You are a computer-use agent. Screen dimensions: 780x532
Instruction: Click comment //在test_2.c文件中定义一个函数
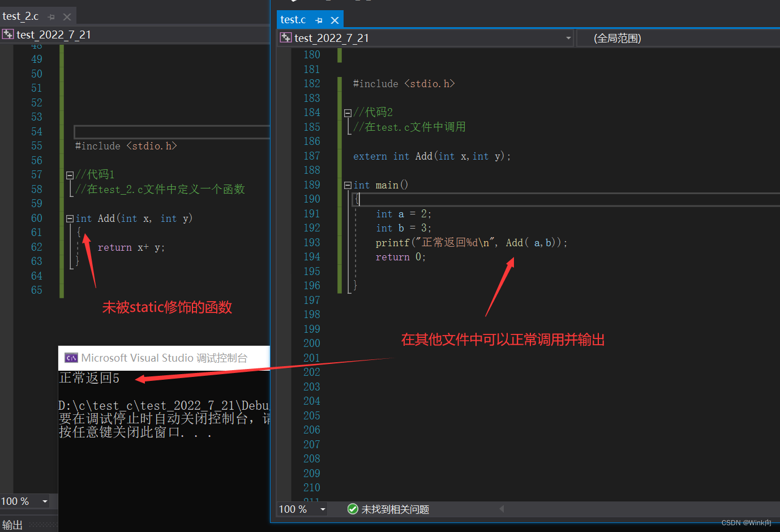(160, 189)
